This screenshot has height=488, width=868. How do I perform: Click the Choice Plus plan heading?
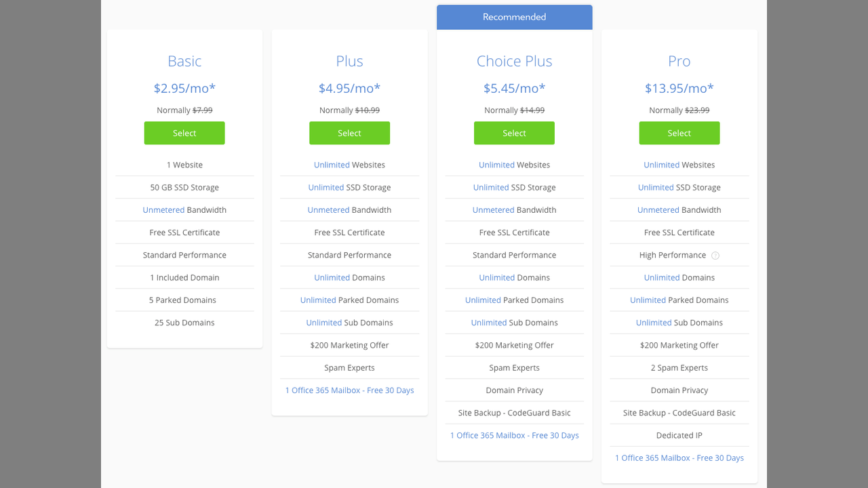(514, 61)
